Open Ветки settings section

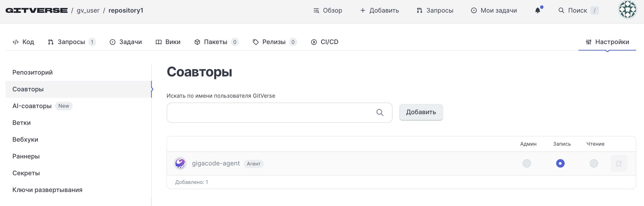78,123
